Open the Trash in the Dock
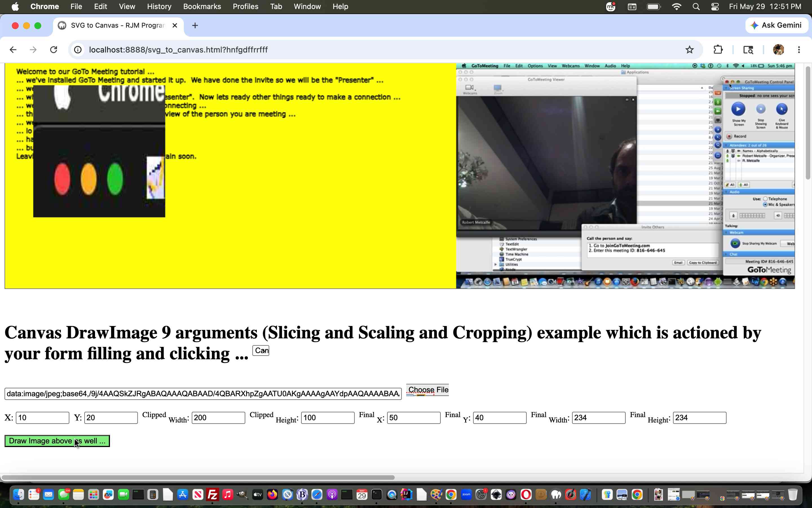 (x=793, y=494)
